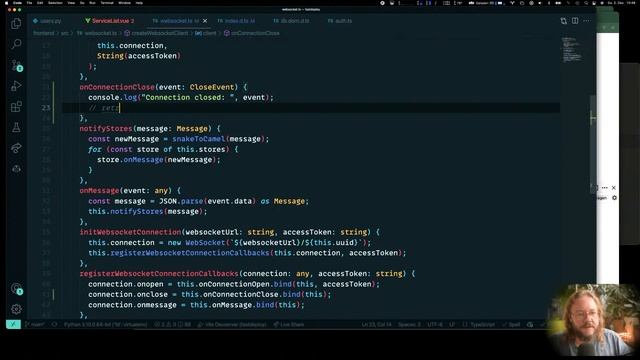Open the Manage gear in activity bar
The image size is (640, 360).
[x=16, y=309]
